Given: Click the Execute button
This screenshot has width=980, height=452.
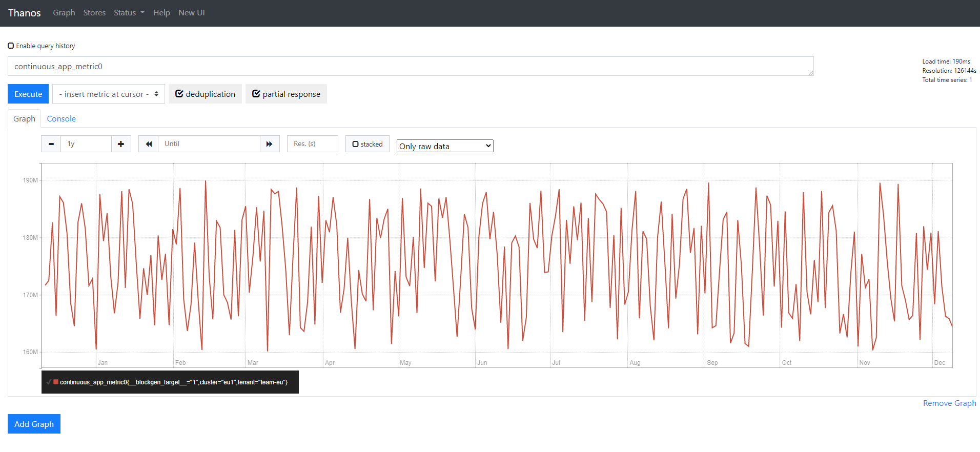Looking at the screenshot, I should point(28,94).
